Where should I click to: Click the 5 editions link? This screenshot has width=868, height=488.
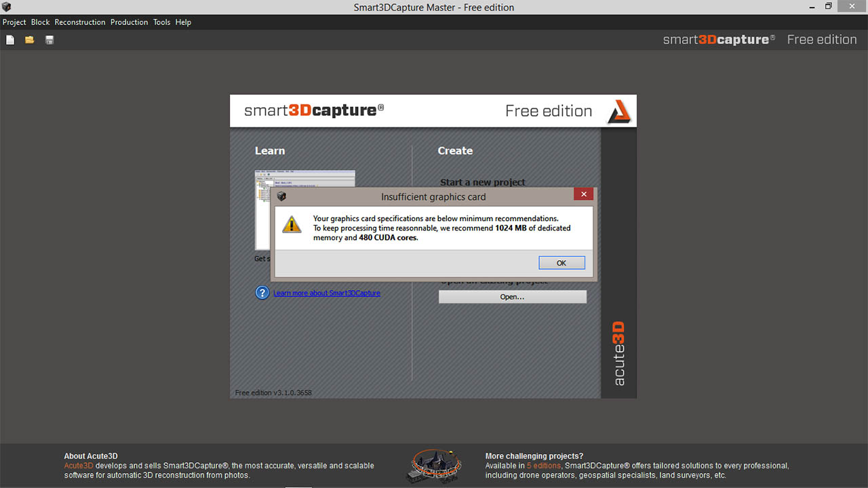(544, 466)
